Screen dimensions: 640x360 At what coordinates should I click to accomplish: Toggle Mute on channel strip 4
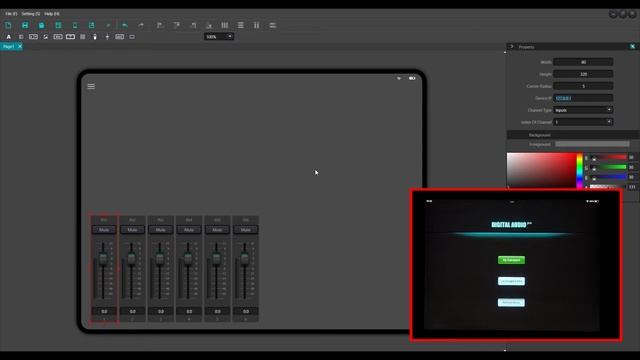pos(189,230)
